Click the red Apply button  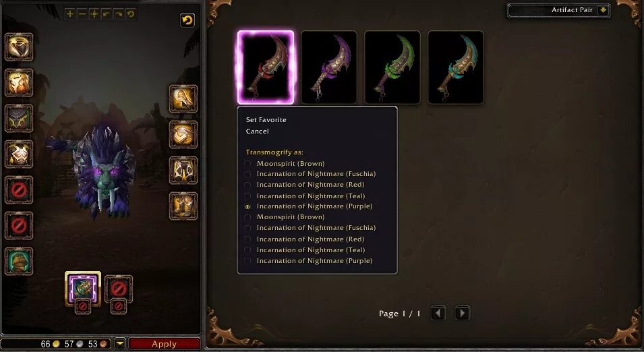click(x=165, y=344)
